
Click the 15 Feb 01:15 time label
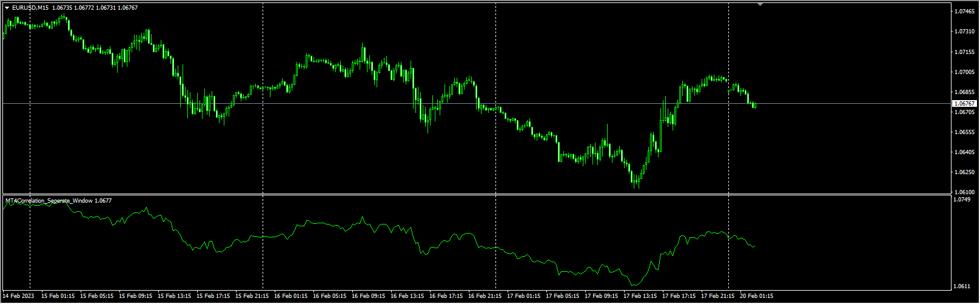click(x=58, y=297)
